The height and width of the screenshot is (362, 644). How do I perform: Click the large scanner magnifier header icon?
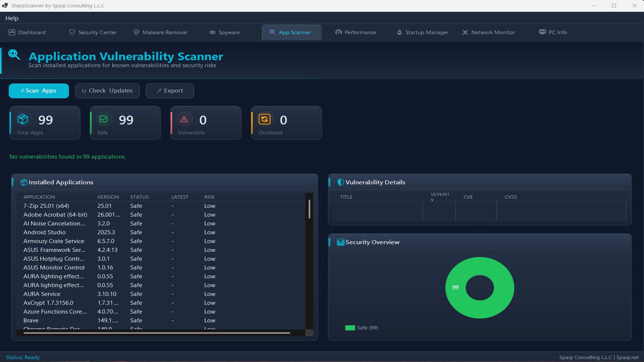pos(14,54)
